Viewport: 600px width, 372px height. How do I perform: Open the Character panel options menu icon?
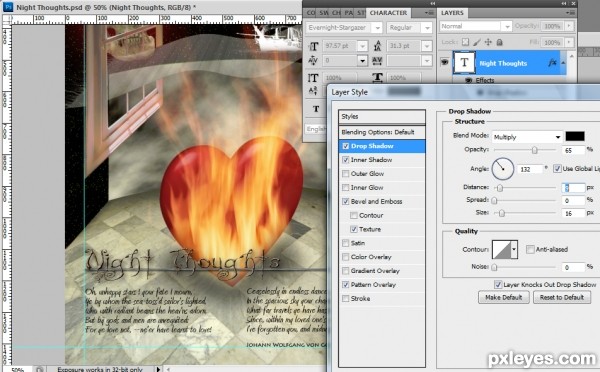click(x=429, y=13)
